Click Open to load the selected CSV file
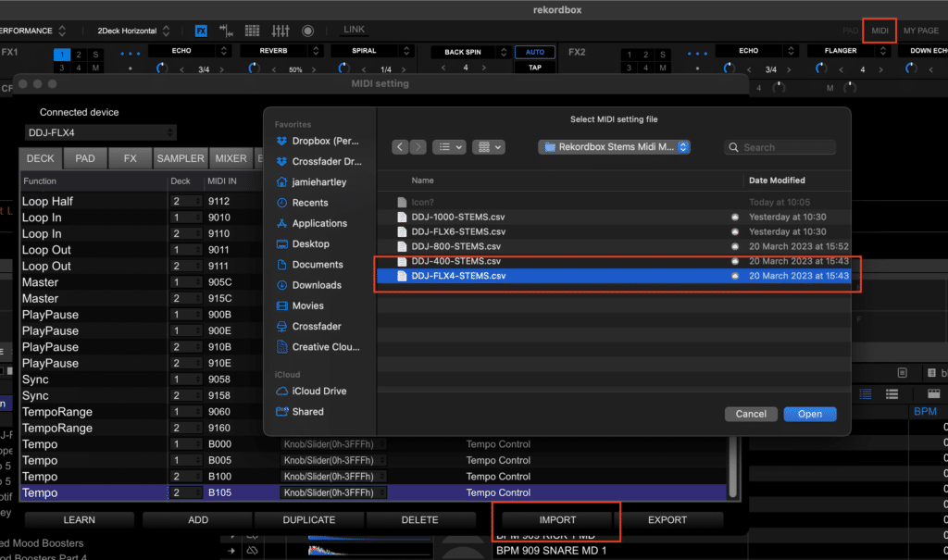The width and height of the screenshot is (948, 560). 809,414
